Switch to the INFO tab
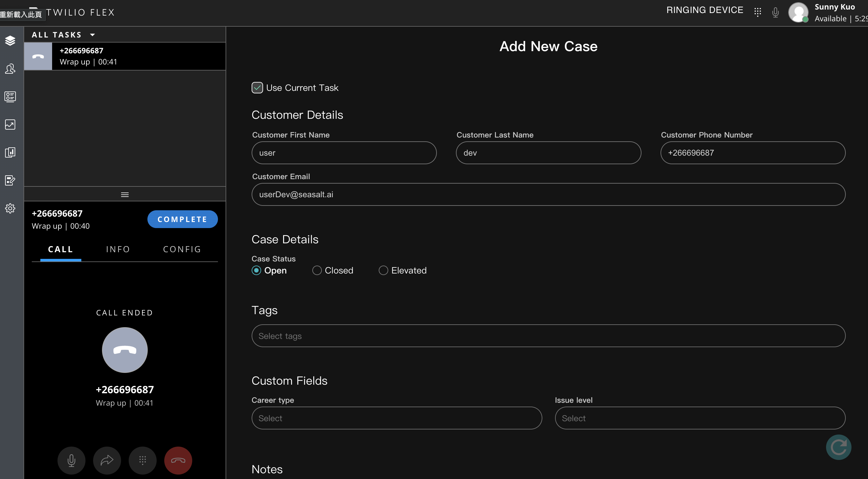The width and height of the screenshot is (868, 479). click(118, 249)
